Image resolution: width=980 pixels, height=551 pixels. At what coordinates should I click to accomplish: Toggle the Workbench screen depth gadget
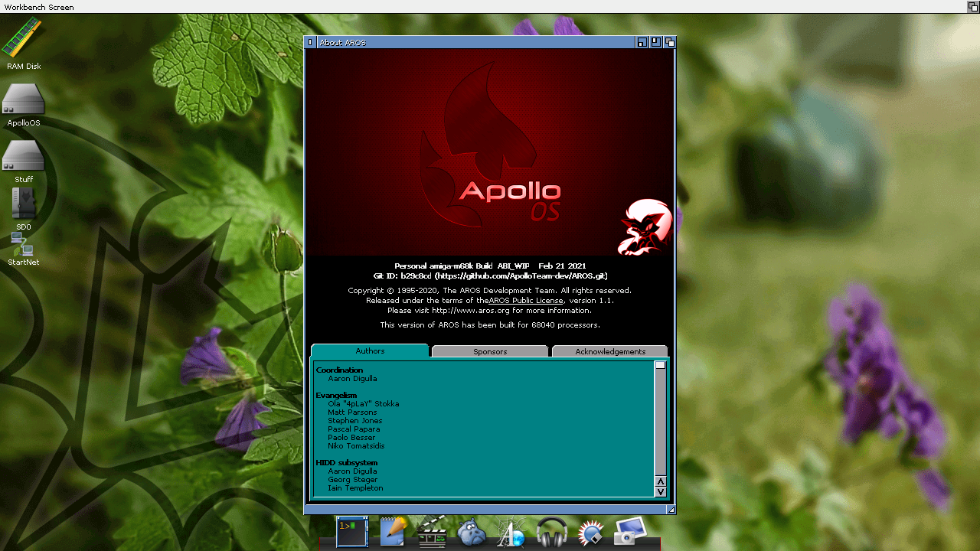[x=973, y=7]
